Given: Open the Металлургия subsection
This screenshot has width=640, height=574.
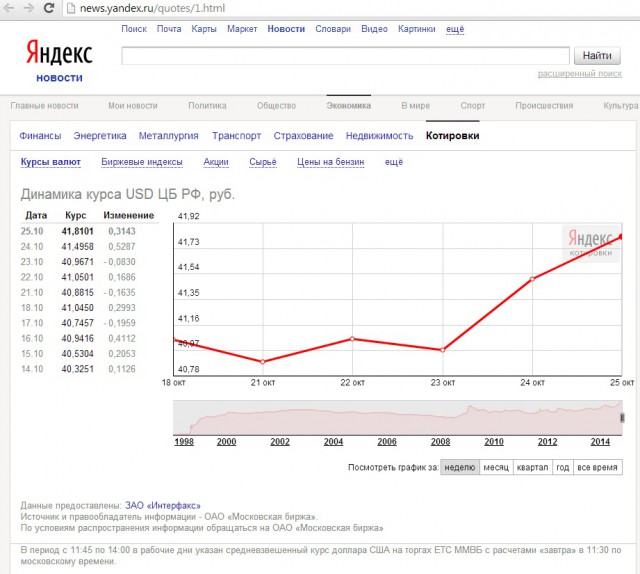Looking at the screenshot, I should pos(169,136).
